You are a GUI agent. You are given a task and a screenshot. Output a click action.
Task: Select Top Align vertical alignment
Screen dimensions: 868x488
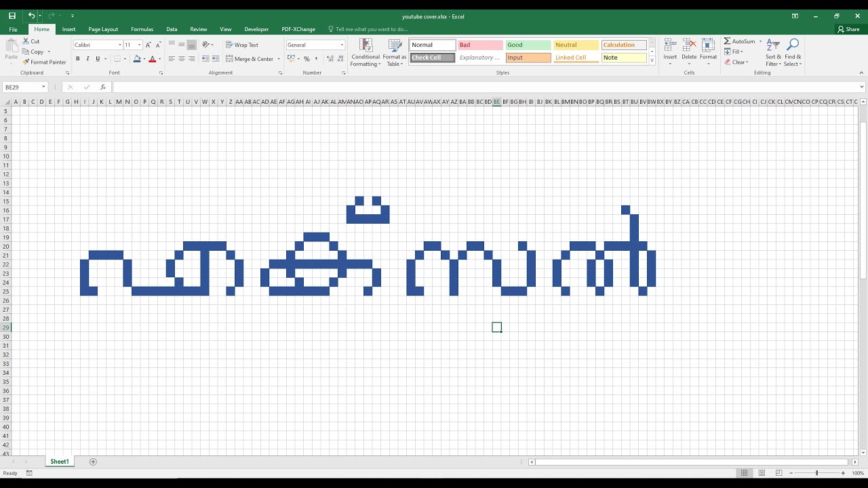point(172,45)
